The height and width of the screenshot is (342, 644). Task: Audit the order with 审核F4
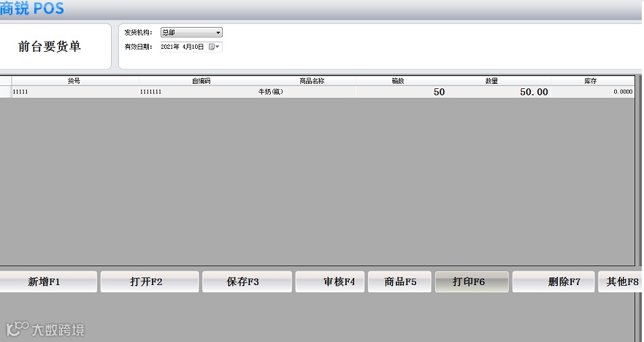pyautogui.click(x=330, y=281)
